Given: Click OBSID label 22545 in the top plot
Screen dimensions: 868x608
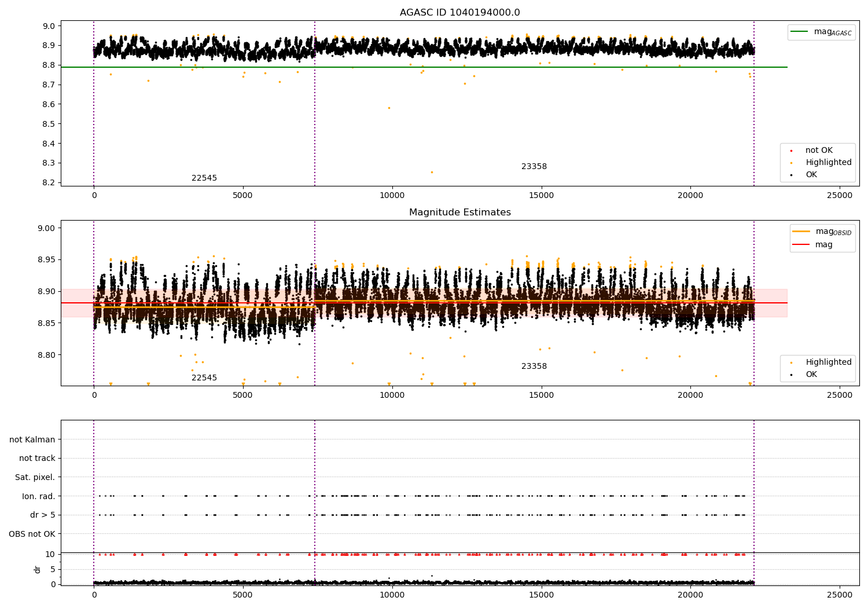Looking at the screenshot, I should [x=204, y=178].
